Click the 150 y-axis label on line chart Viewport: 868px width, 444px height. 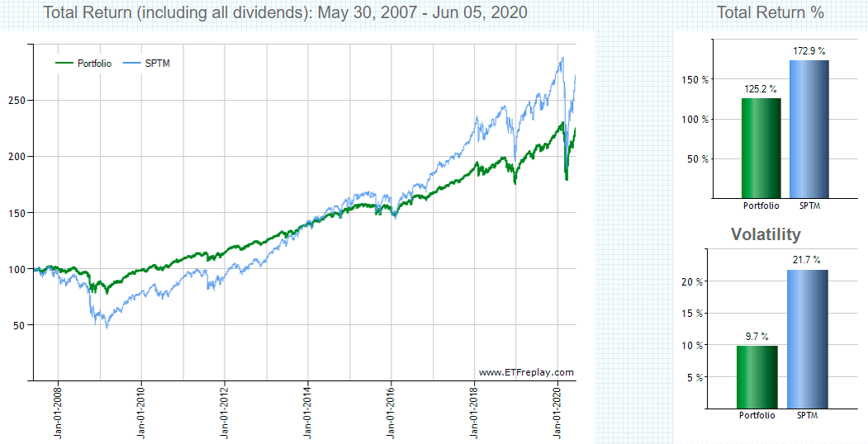tap(17, 213)
